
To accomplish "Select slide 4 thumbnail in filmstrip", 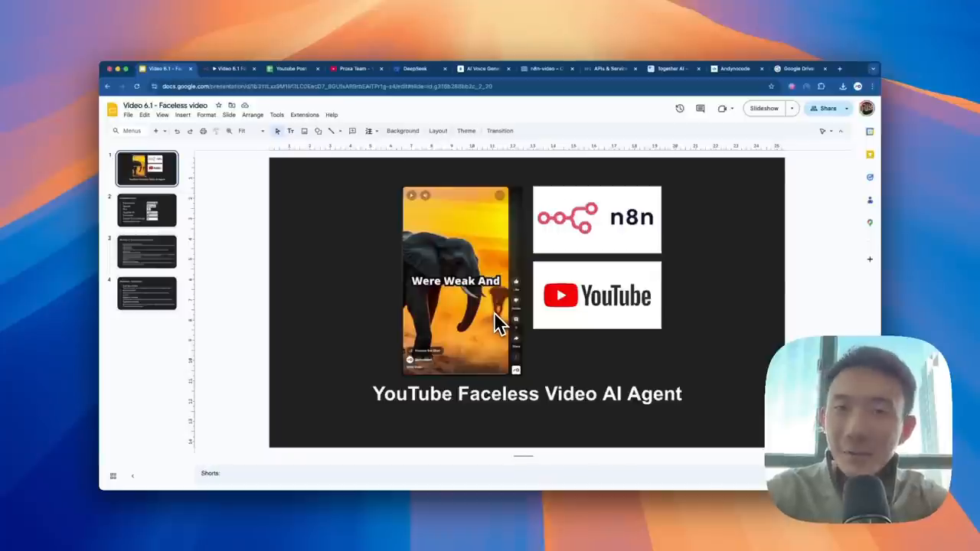I will (147, 293).
